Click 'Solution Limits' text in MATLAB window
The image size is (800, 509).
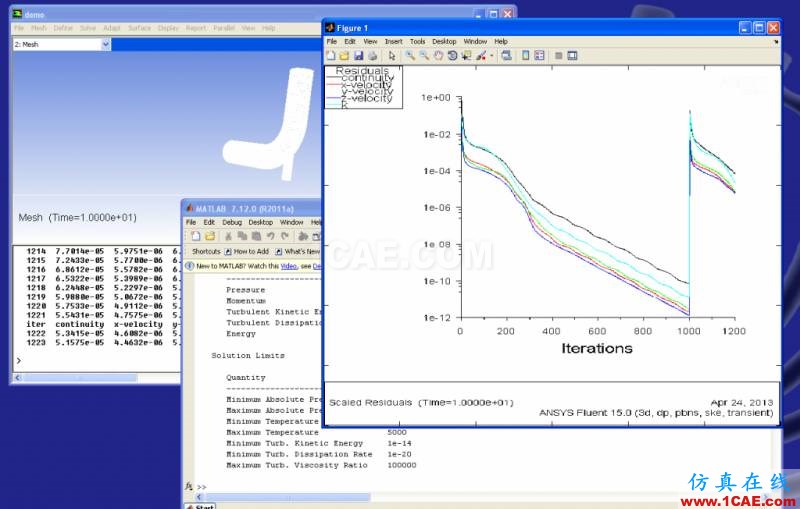pos(248,355)
